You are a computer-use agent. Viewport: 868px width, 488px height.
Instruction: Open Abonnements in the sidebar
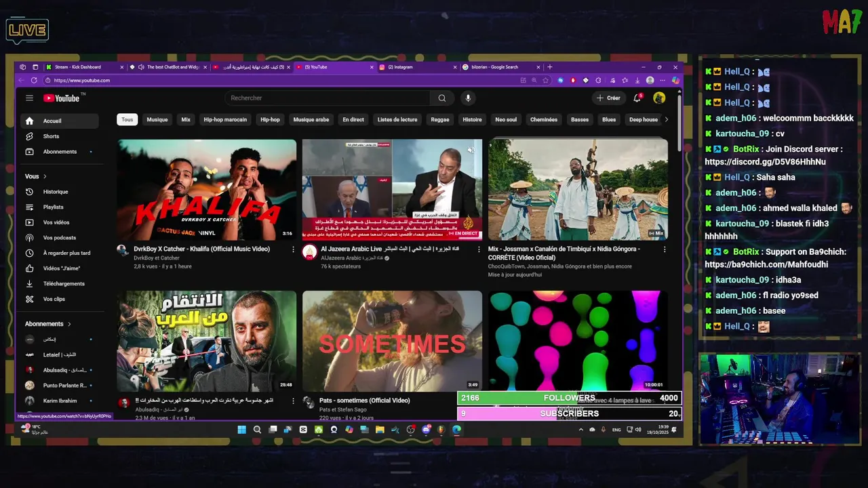59,152
